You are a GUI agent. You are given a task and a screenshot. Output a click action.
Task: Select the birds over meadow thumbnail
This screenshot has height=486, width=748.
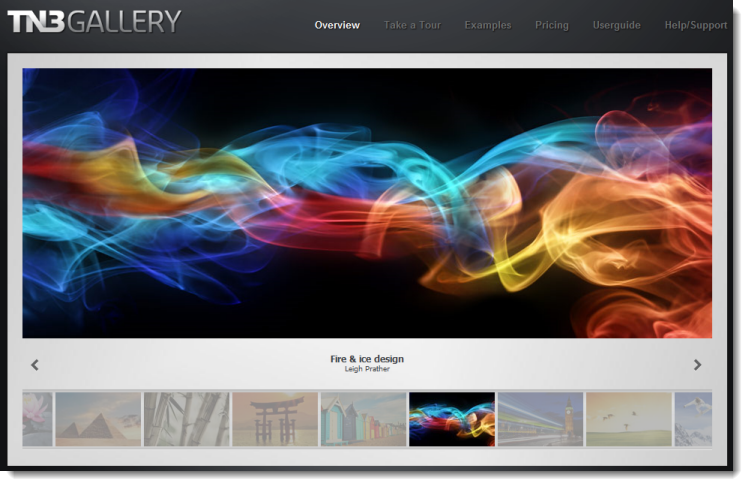click(629, 419)
